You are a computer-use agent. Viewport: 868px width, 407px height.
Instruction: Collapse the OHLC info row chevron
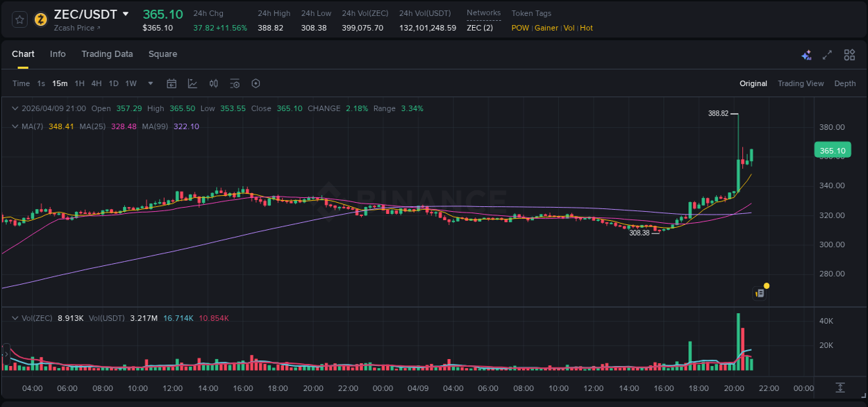(x=15, y=108)
